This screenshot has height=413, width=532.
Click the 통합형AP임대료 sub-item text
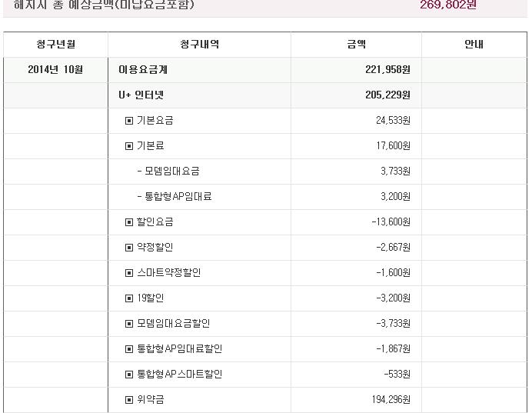point(175,197)
